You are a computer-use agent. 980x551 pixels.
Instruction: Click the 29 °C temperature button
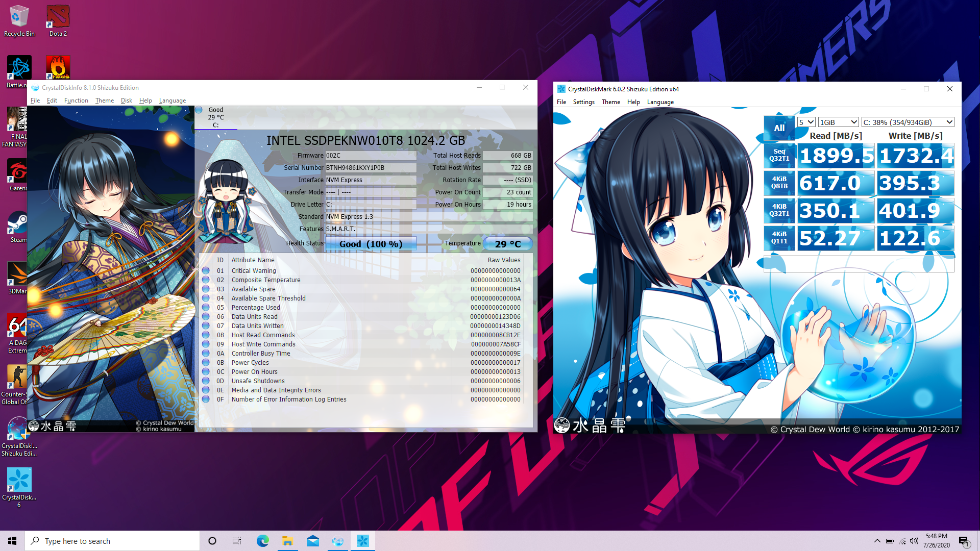508,244
